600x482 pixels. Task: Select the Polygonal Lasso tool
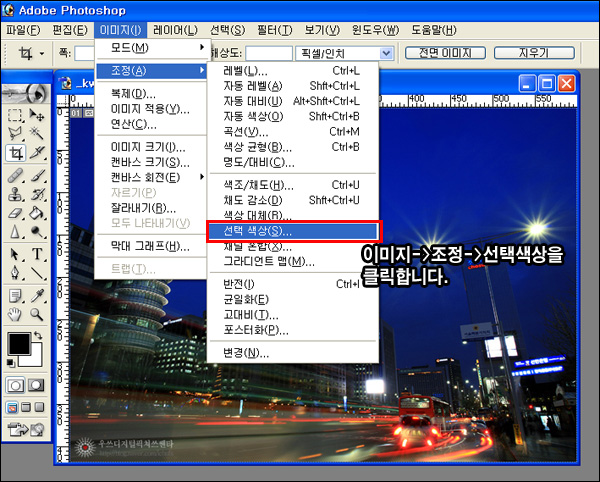point(15,134)
